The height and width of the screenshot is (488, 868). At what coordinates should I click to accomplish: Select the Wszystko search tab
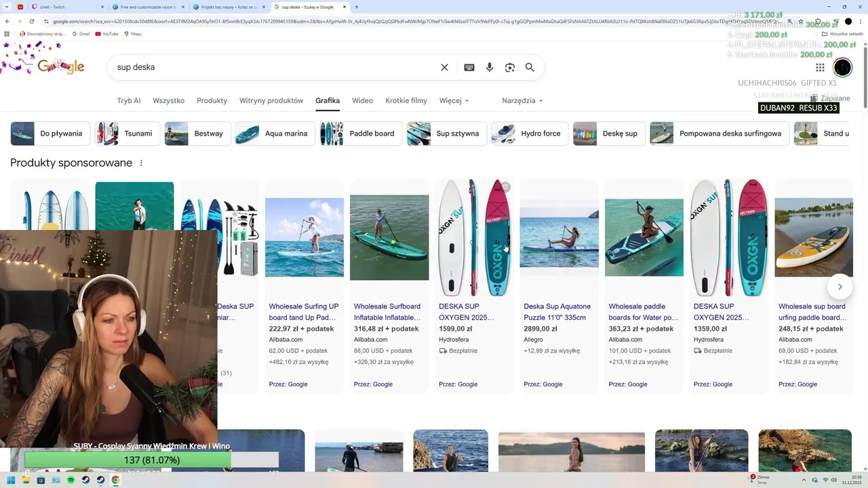click(168, 100)
